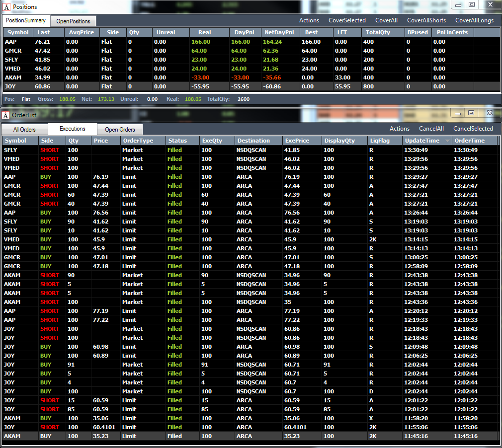This screenshot has width=502, height=448.
Task: Open the OrderList Actions menu
Action: 399,129
